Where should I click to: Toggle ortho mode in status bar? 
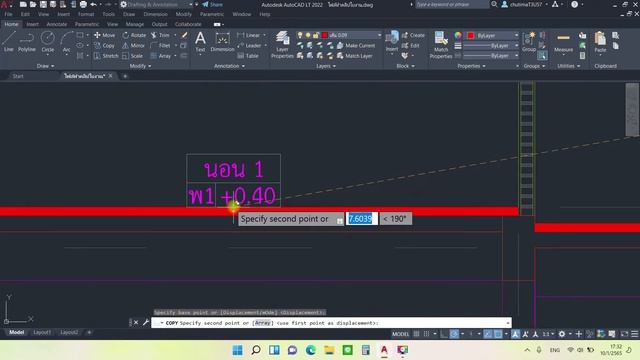point(444,334)
